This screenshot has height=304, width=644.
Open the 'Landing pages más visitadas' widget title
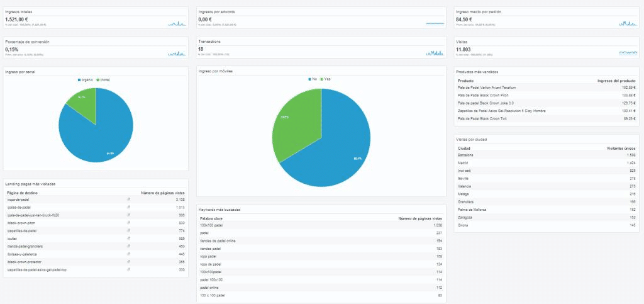pos(30,184)
